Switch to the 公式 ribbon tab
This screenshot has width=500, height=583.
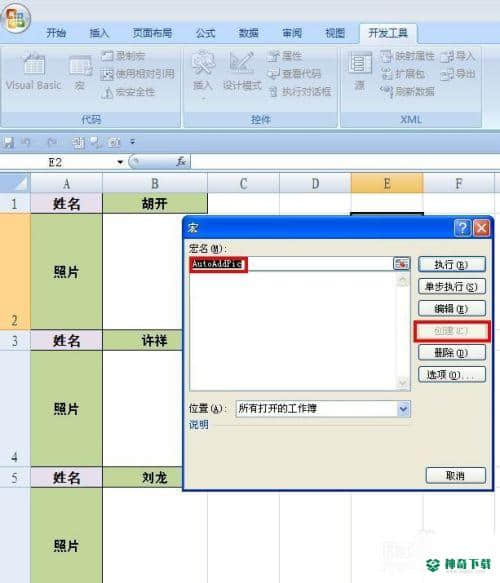(x=206, y=33)
